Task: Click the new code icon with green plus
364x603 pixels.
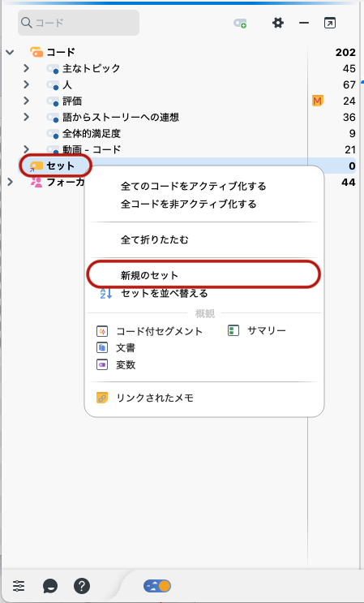Action: (x=240, y=24)
